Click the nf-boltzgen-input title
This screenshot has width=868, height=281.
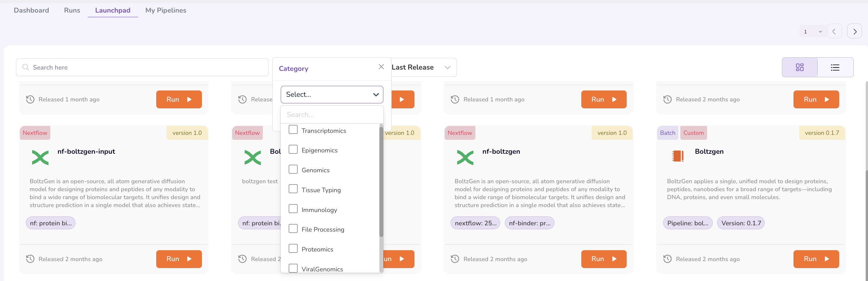pos(86,151)
